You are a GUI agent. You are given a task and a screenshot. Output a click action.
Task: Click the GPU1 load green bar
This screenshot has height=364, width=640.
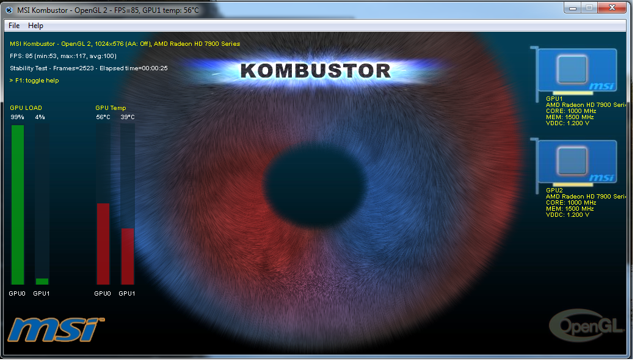(x=42, y=282)
